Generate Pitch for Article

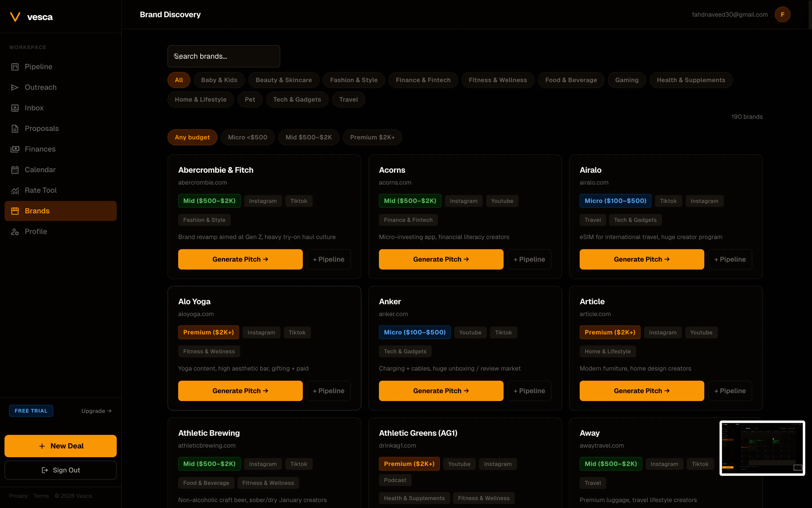pyautogui.click(x=641, y=391)
